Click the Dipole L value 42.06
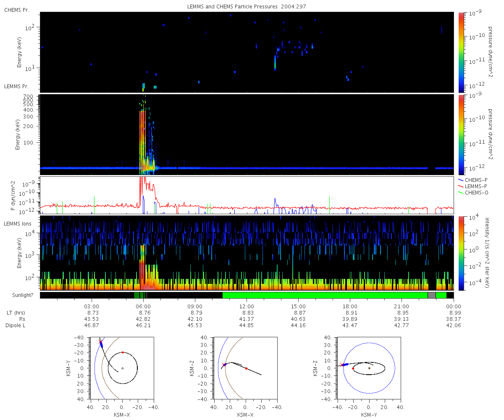 coord(453,325)
